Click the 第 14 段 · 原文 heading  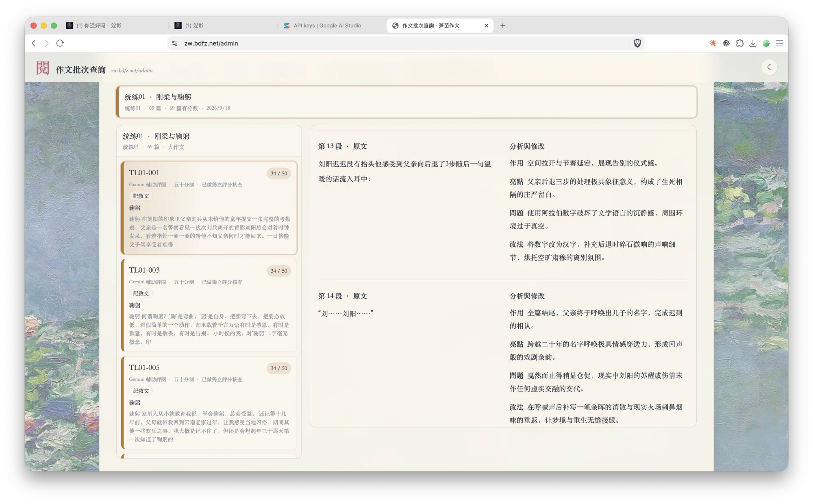pyautogui.click(x=343, y=296)
